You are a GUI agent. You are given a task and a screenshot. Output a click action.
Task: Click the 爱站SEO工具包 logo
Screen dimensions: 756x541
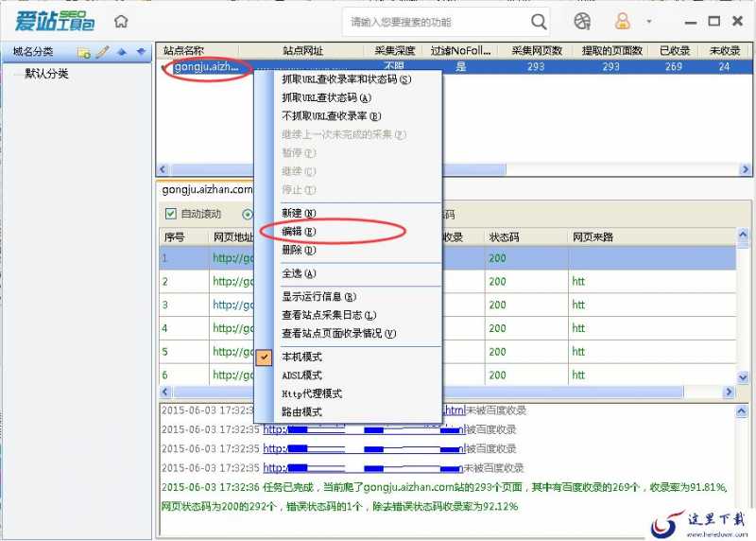(55, 21)
